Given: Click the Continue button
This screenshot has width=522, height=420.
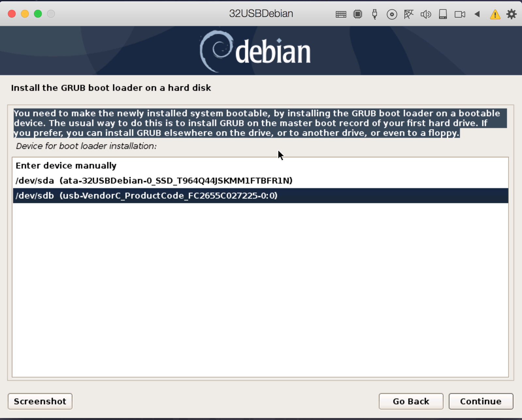Looking at the screenshot, I should [x=481, y=401].
